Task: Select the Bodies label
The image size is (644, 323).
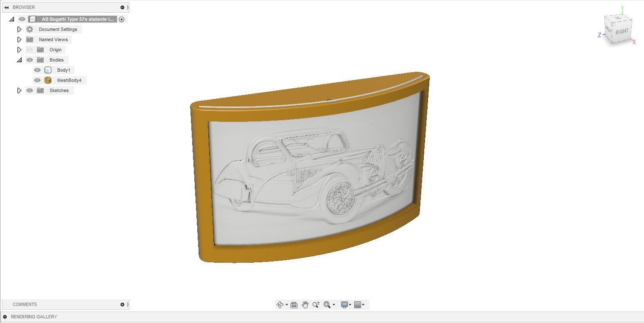Action: [56, 60]
